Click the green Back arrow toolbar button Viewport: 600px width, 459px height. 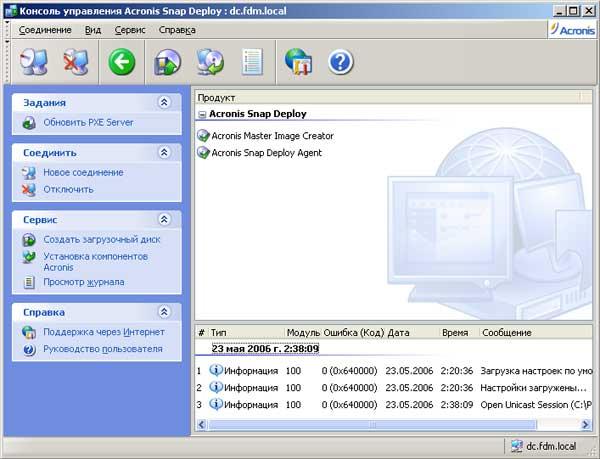coord(122,62)
